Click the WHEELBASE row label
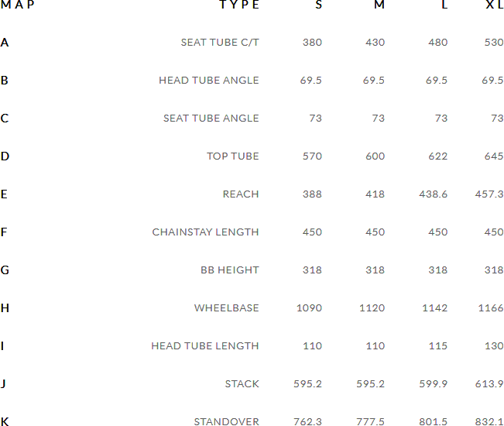 tap(226, 308)
